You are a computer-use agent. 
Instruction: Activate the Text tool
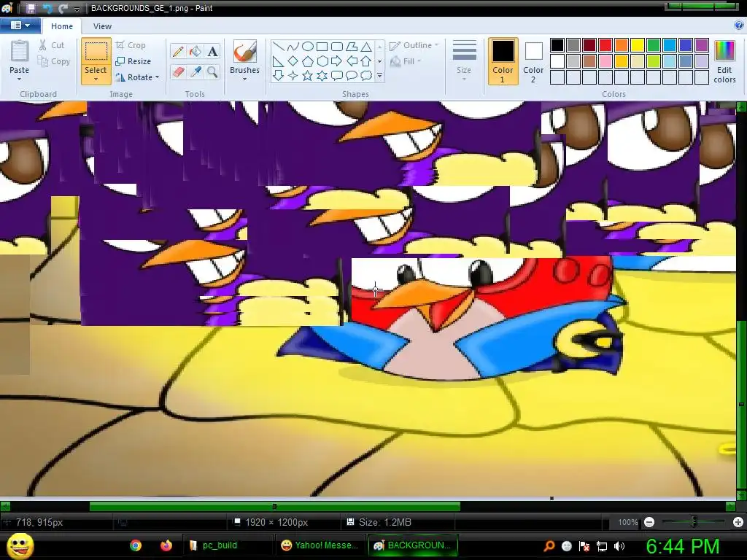pyautogui.click(x=212, y=52)
